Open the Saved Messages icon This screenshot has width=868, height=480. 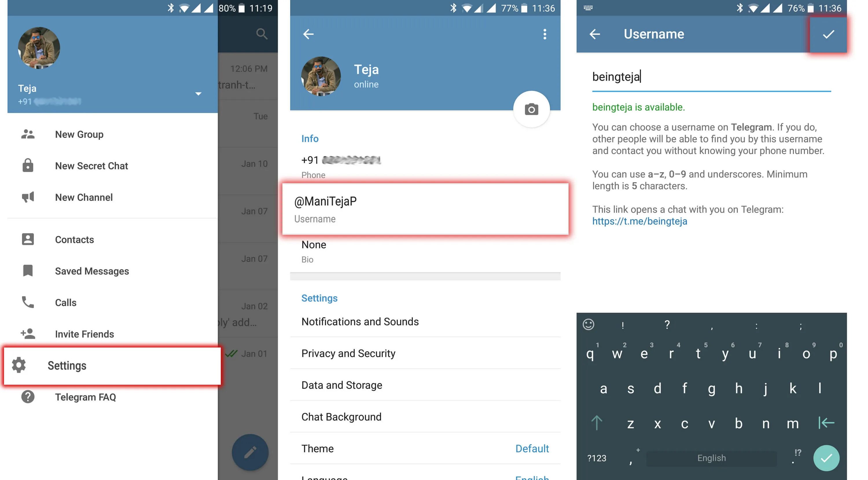pyautogui.click(x=27, y=270)
